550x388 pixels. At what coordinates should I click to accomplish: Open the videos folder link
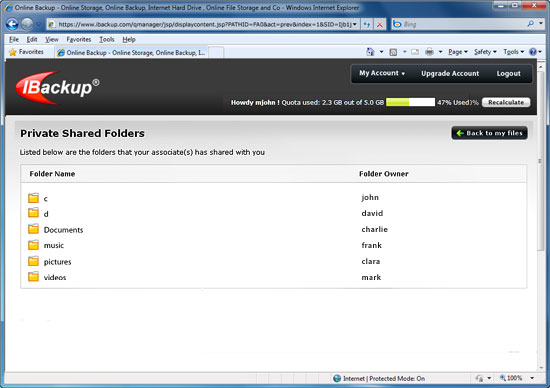tap(55, 277)
